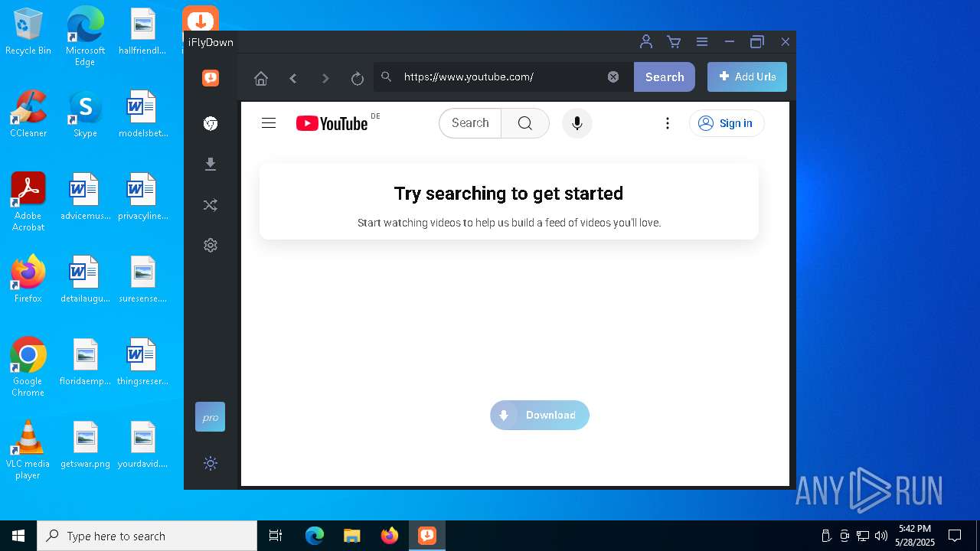
Task: Select the Firefox desktop shortcut
Action: point(28,279)
